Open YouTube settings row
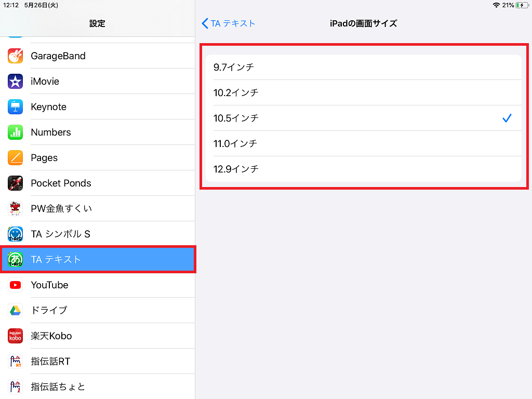The image size is (532, 399). coord(97,285)
